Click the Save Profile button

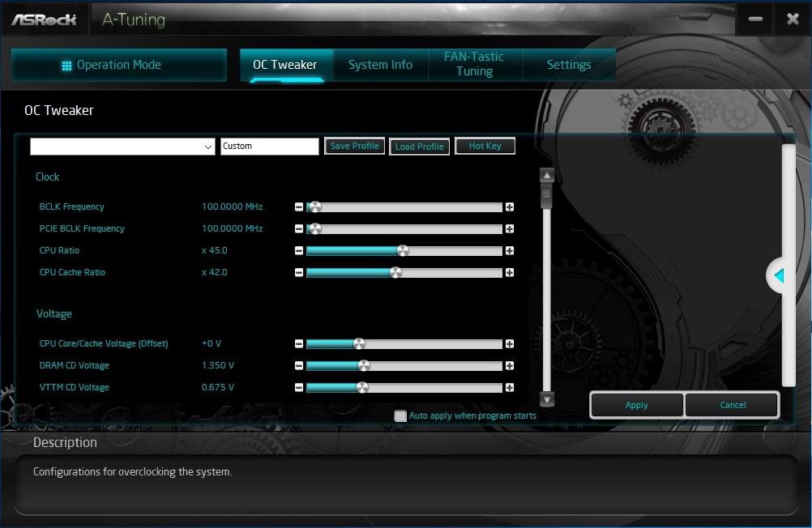[x=355, y=146]
